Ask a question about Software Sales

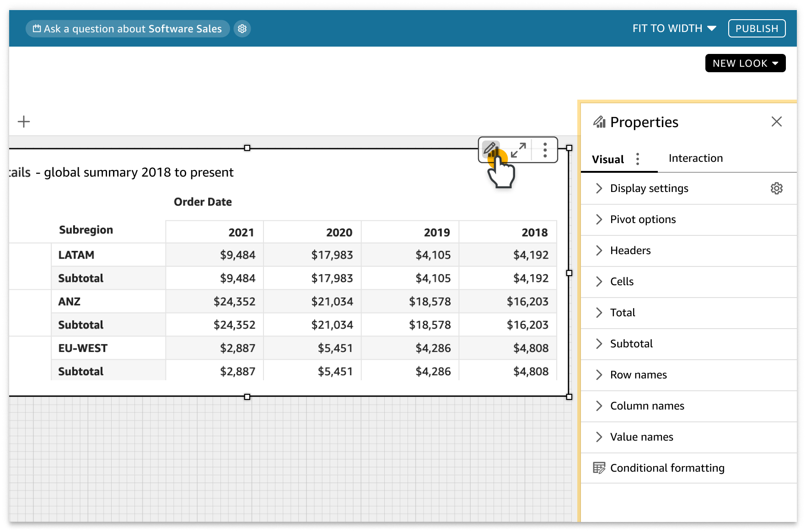point(128,29)
